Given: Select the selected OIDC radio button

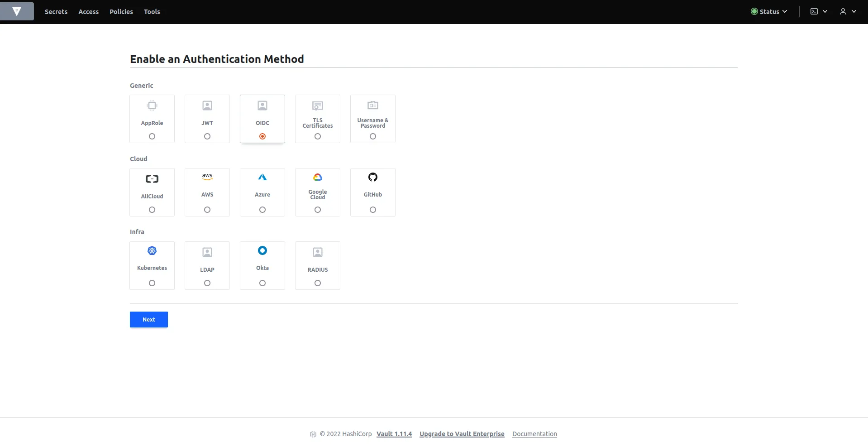Looking at the screenshot, I should [x=262, y=136].
